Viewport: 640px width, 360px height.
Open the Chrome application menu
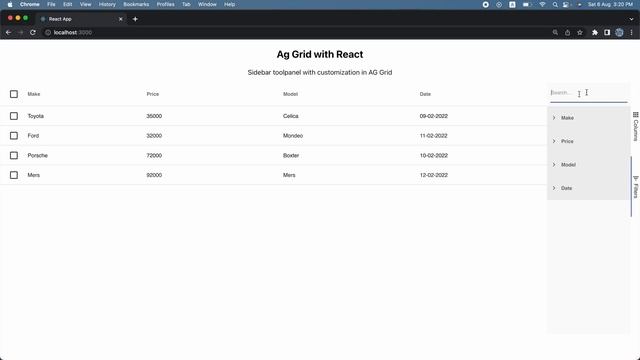30,4
